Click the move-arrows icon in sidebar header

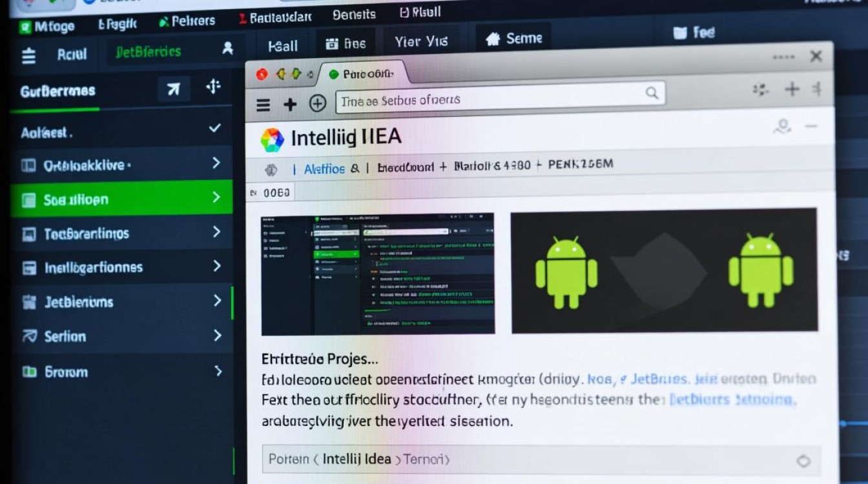pos(213,86)
